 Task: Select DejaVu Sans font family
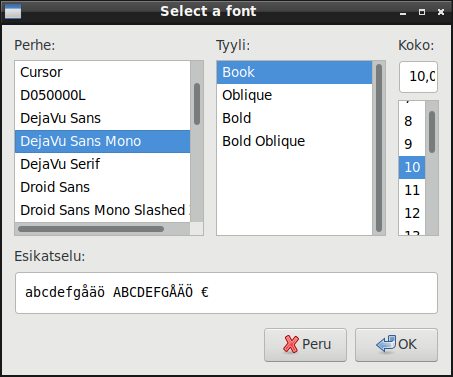102,118
